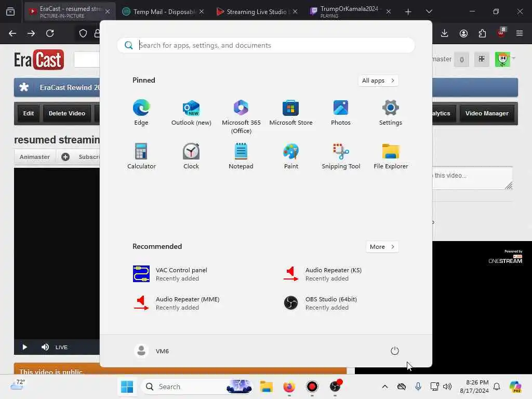Open a new browser tab
The height and width of the screenshot is (399, 532).
pos(408,11)
